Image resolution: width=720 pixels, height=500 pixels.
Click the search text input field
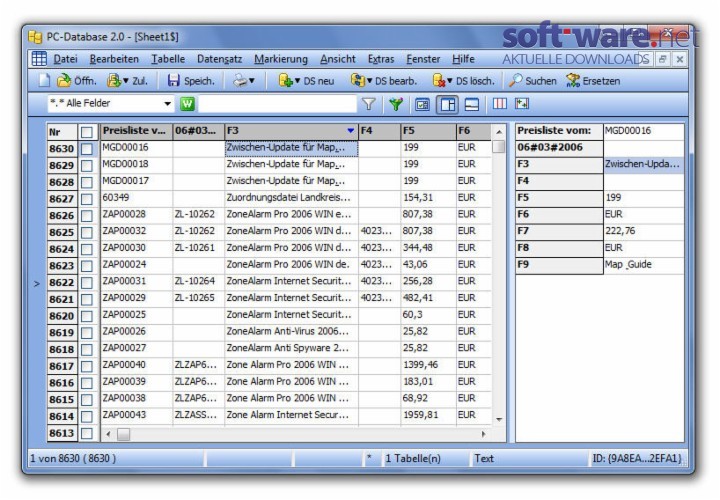point(277,104)
